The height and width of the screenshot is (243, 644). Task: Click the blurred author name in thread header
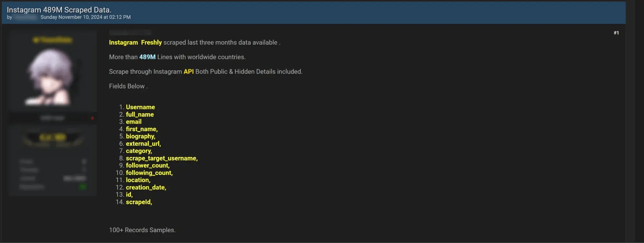26,17
